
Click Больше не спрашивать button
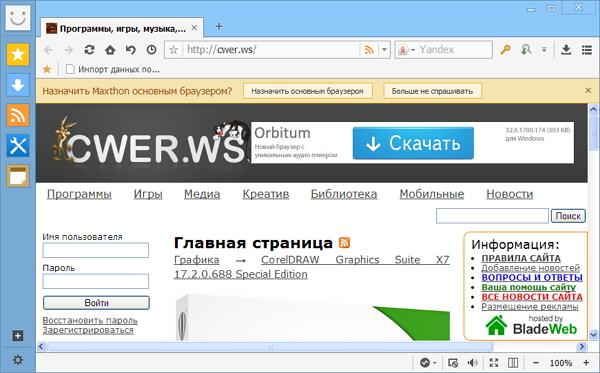432,91
